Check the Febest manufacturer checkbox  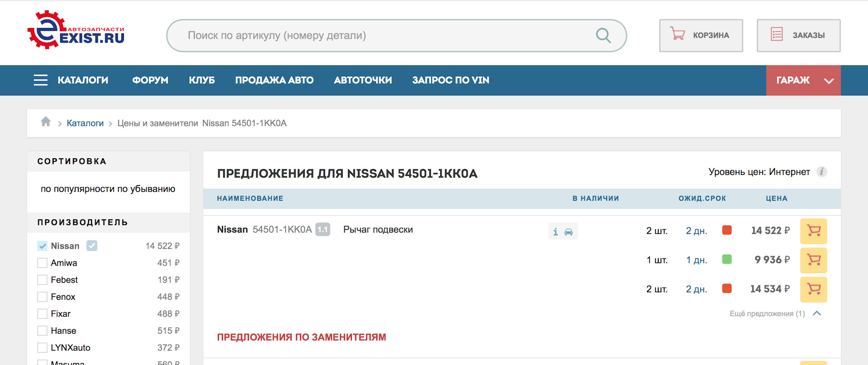42,280
